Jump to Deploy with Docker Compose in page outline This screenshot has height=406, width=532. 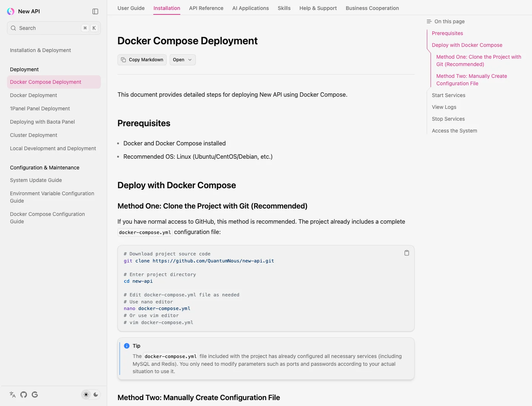click(x=467, y=45)
